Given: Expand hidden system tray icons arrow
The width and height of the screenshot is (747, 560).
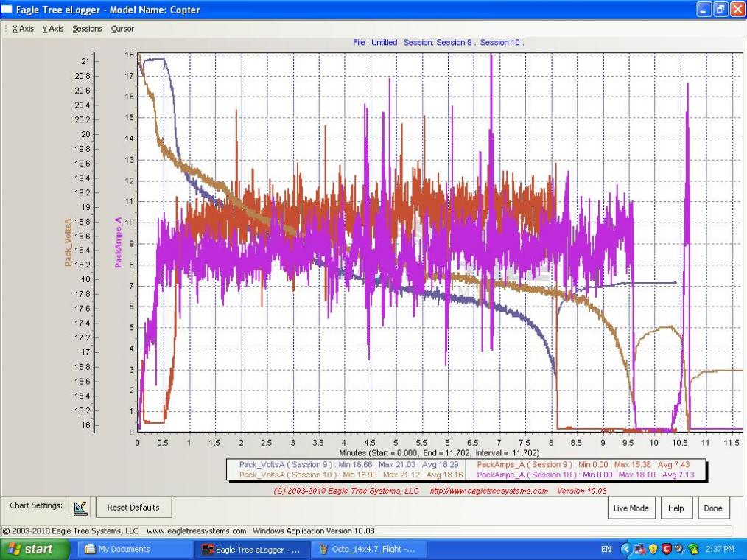Looking at the screenshot, I should pos(626,549).
